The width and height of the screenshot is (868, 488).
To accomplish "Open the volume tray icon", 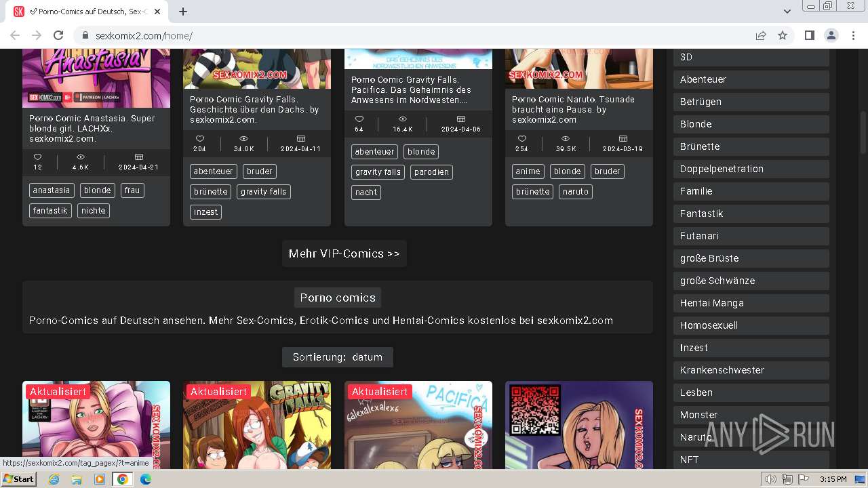I will point(770,479).
